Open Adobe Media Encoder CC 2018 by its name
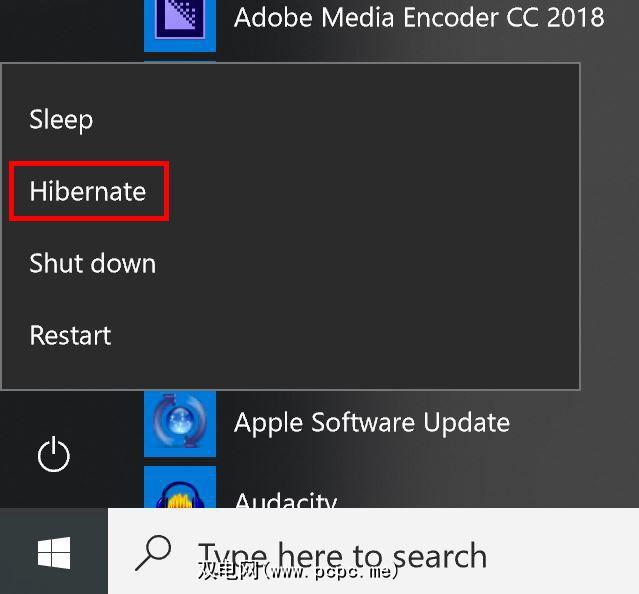The width and height of the screenshot is (639, 594). (x=418, y=18)
